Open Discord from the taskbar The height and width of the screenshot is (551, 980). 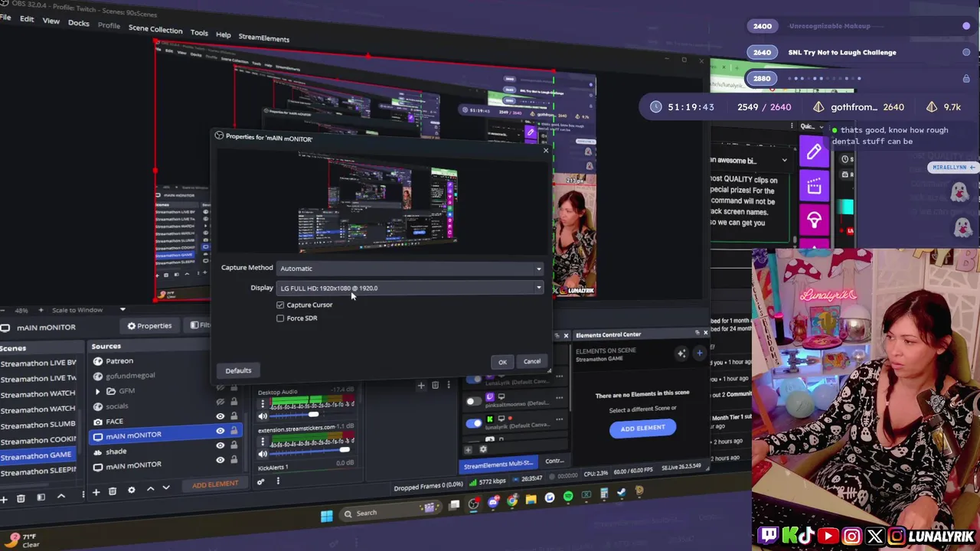(493, 502)
